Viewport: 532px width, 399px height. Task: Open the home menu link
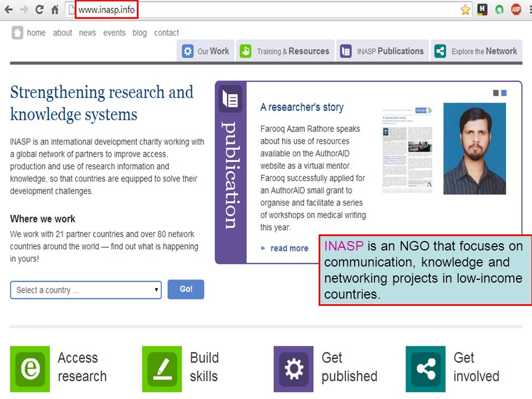coord(37,33)
